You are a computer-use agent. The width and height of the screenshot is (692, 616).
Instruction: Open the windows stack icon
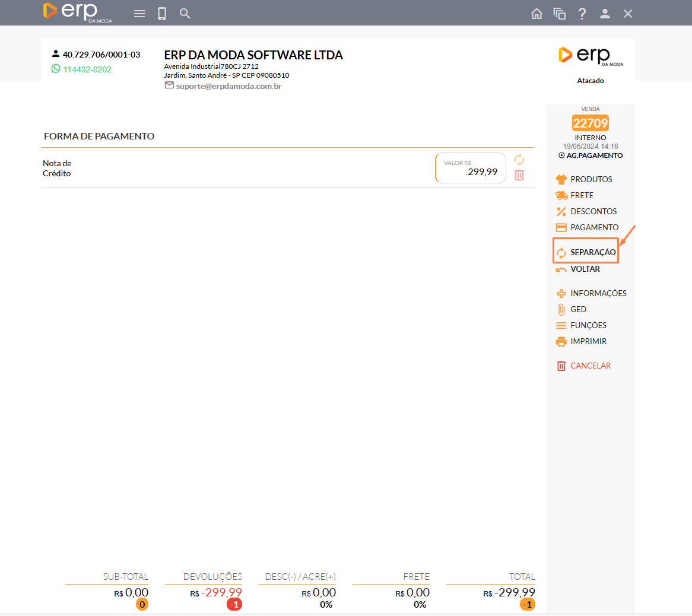pos(559,14)
